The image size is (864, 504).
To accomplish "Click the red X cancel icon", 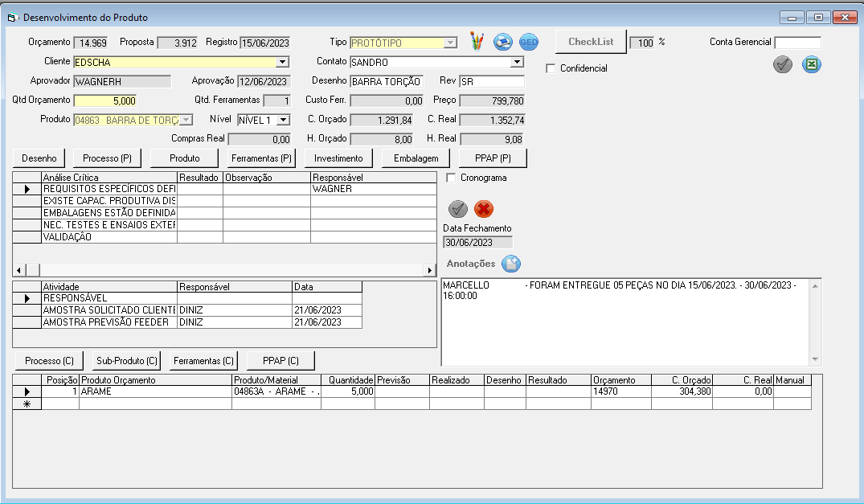I will point(484,209).
